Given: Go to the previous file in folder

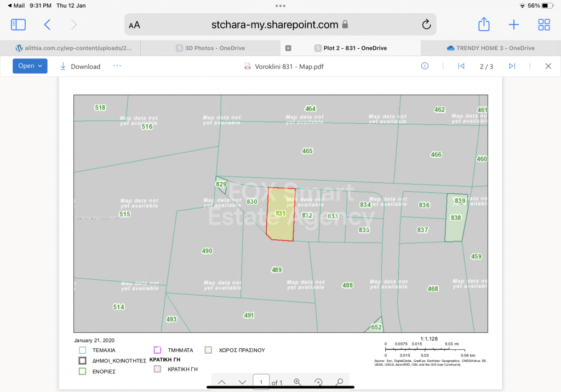Looking at the screenshot, I should (461, 66).
